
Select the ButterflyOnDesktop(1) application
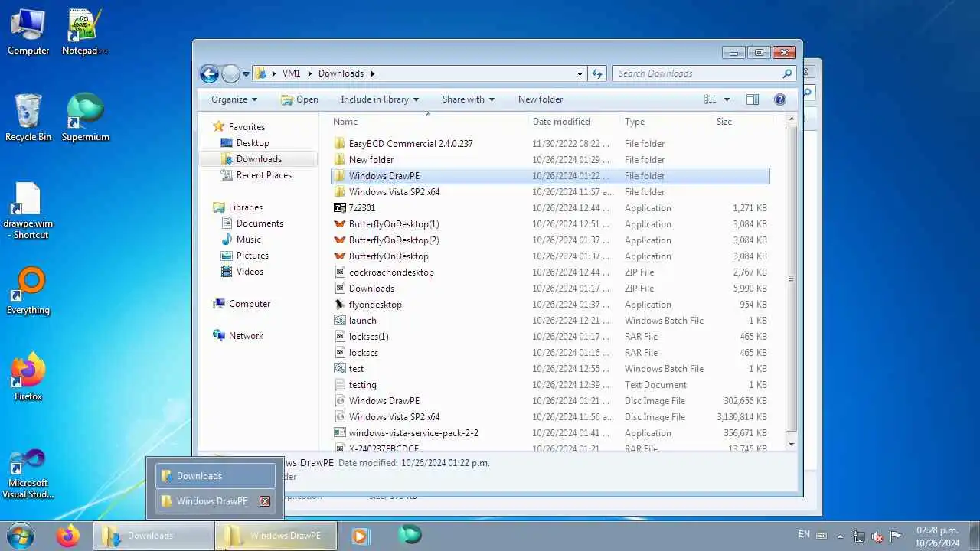tap(550, 224)
